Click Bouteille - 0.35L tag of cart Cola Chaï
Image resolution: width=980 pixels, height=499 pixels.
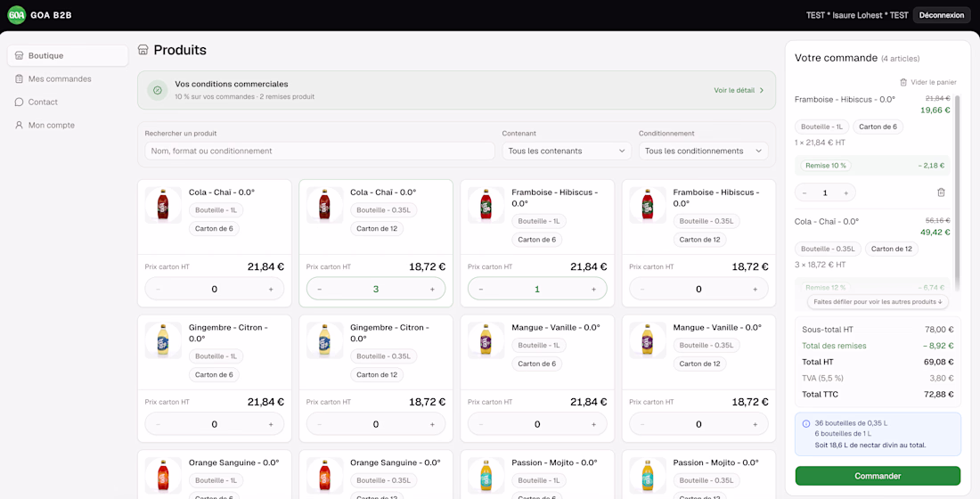coord(828,249)
